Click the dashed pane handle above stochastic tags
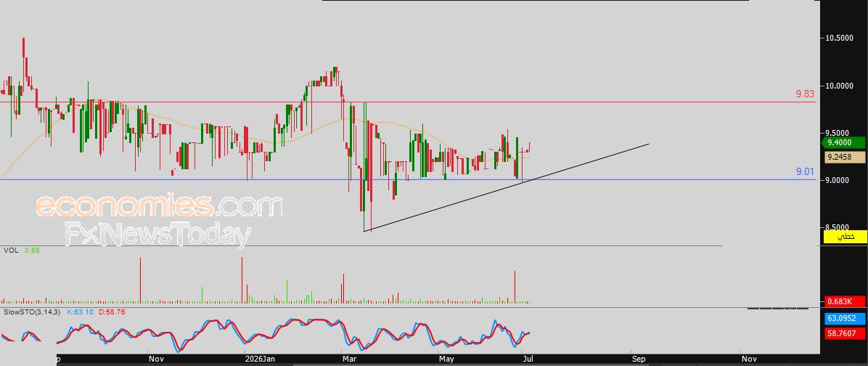 [778, 308]
